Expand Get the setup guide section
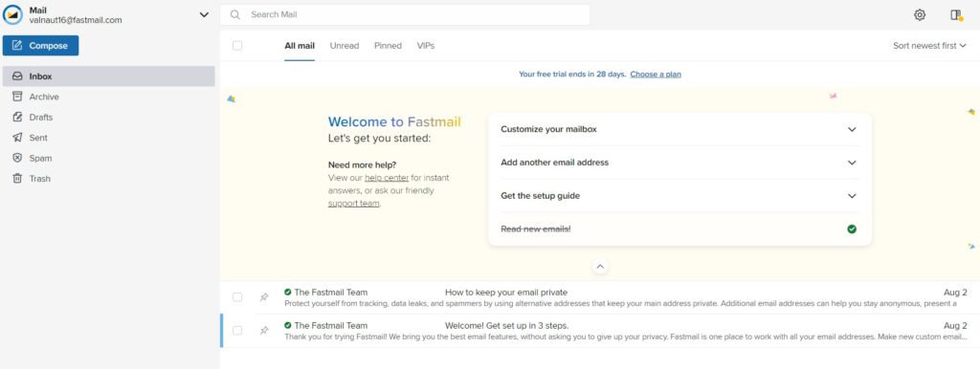980x369 pixels. click(x=679, y=196)
